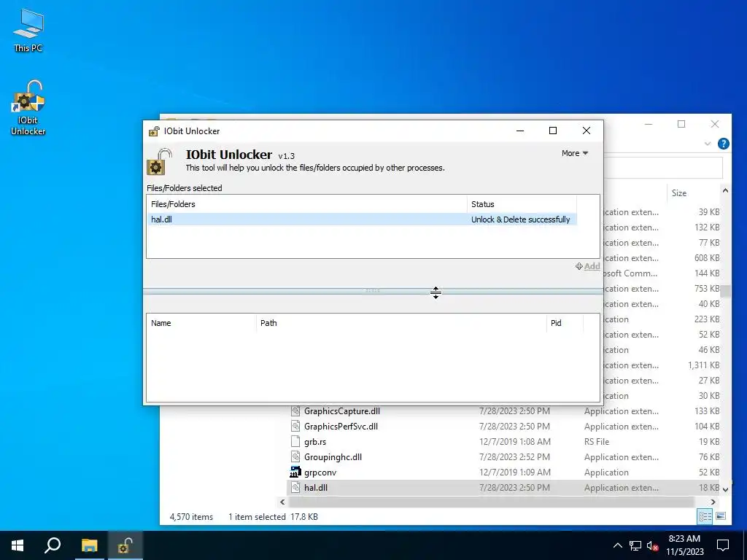Viewport: 747px width, 560px height.
Task: Click scroll down arrow in Explorer
Action: click(x=725, y=489)
